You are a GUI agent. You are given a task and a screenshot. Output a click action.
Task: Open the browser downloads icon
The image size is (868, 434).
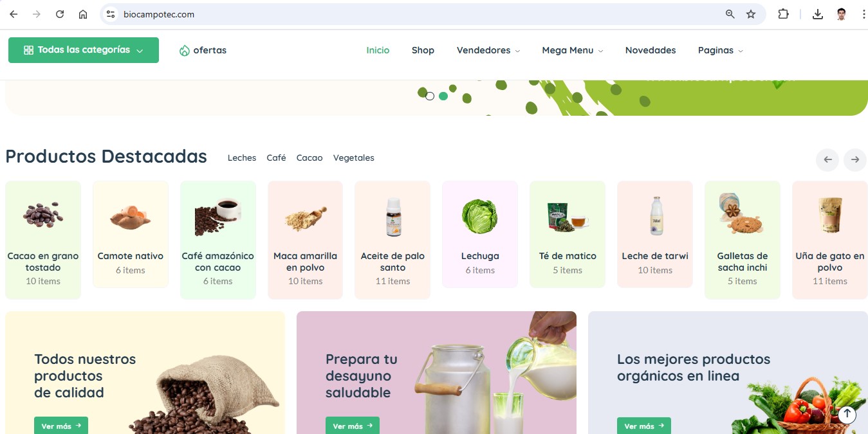coord(818,14)
